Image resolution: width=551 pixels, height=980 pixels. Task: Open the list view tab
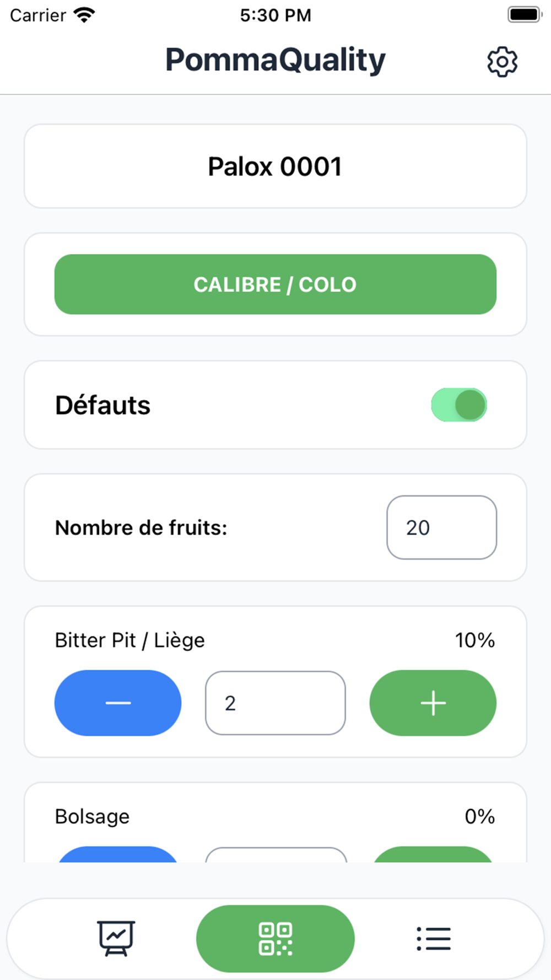pyautogui.click(x=434, y=938)
